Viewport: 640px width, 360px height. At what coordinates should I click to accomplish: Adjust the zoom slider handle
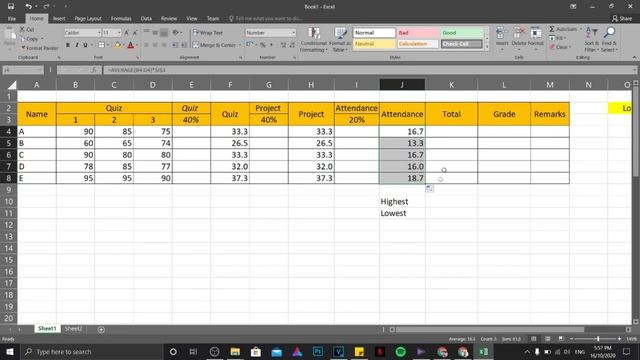point(598,339)
